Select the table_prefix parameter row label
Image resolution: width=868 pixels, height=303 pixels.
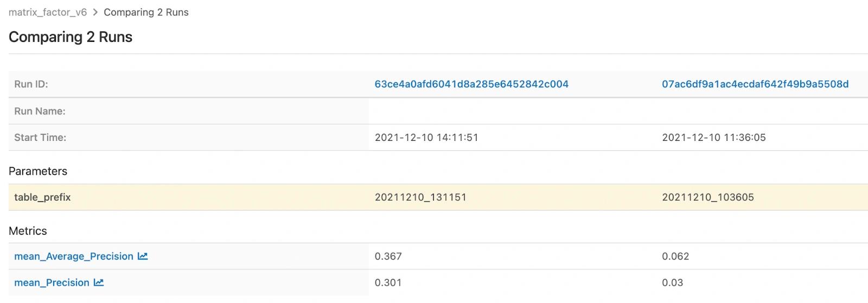pos(42,197)
